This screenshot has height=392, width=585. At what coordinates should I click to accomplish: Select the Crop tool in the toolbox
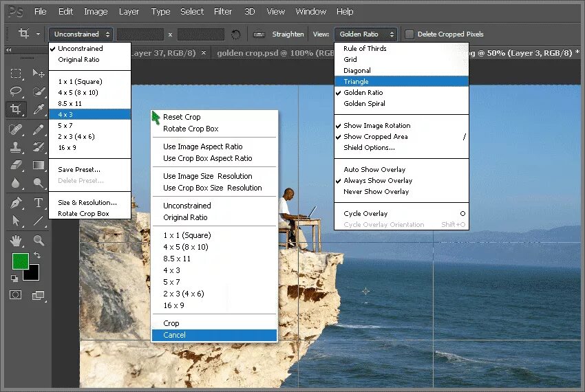click(16, 109)
